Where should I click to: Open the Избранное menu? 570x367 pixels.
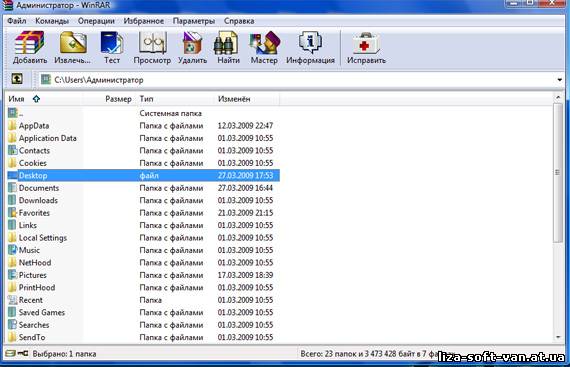click(144, 21)
